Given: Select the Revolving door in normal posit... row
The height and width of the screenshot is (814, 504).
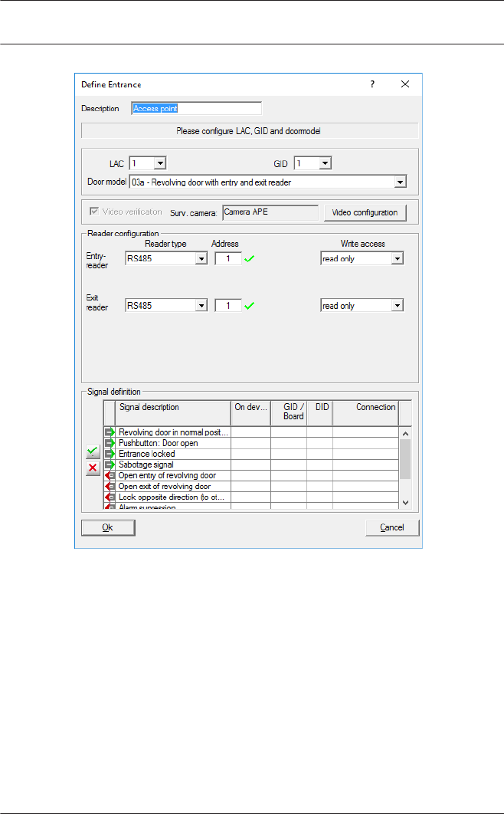Looking at the screenshot, I should click(251, 432).
